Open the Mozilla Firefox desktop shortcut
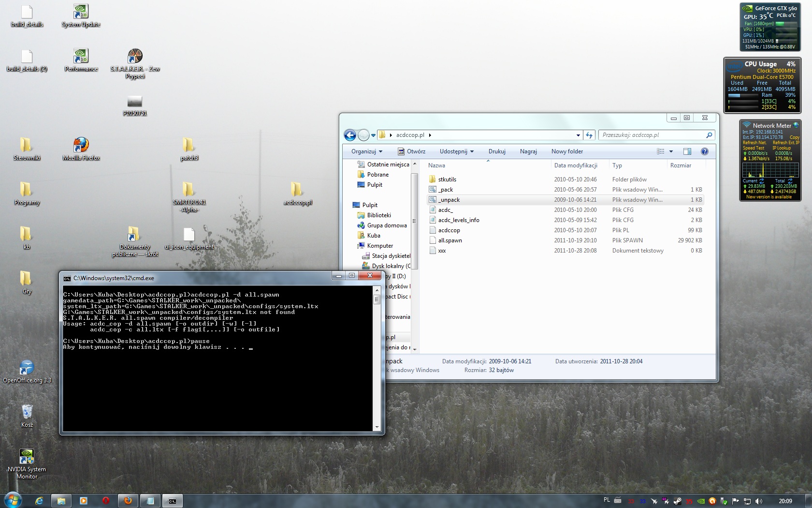 click(81, 145)
